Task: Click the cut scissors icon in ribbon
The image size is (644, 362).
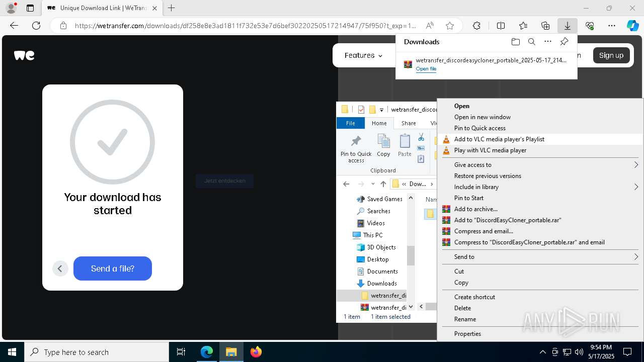Action: pyautogui.click(x=421, y=137)
